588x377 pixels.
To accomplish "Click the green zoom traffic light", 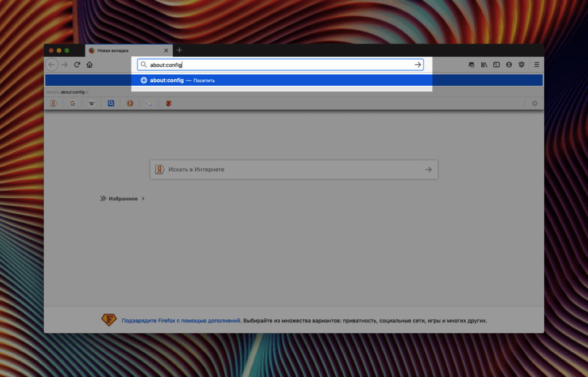I will pyautogui.click(x=68, y=50).
